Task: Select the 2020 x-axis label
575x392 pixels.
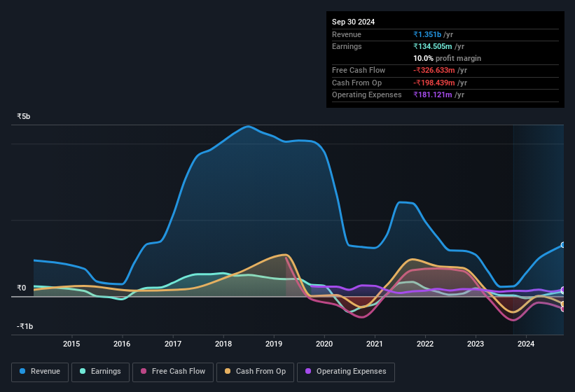Action: pyautogui.click(x=324, y=344)
